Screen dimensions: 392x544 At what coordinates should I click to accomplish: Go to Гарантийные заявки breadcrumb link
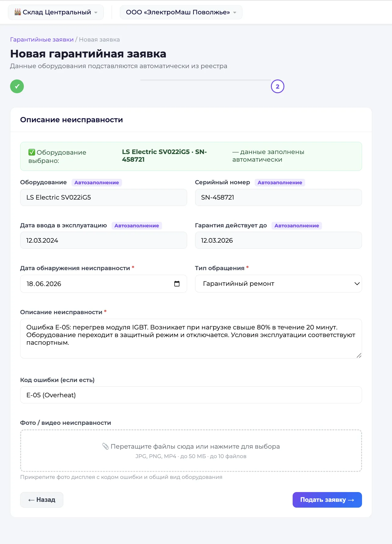[42, 39]
